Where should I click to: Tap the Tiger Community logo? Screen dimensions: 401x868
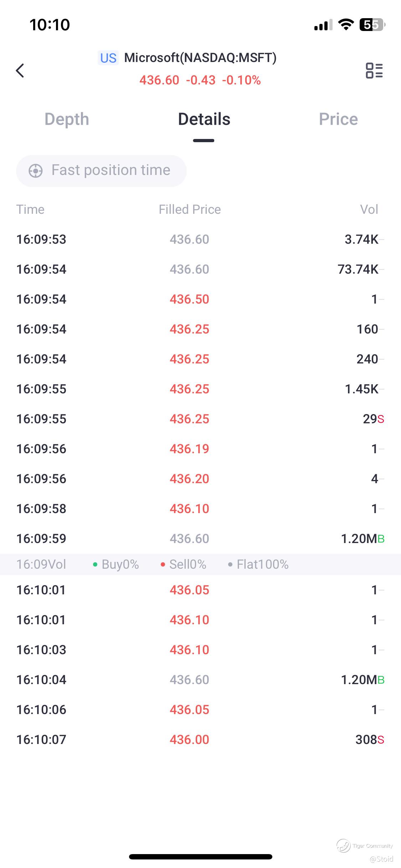coord(344,845)
